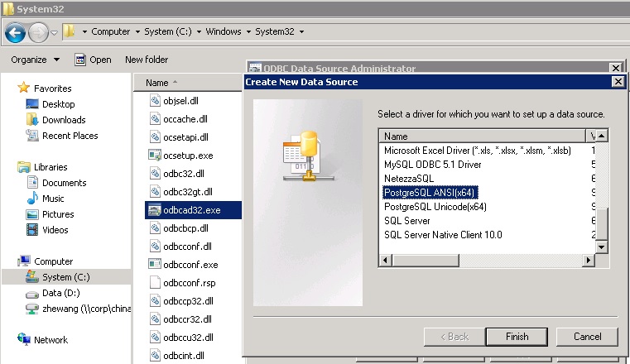Open Desktop in the Favorites list
The width and height of the screenshot is (630, 364).
(x=58, y=104)
